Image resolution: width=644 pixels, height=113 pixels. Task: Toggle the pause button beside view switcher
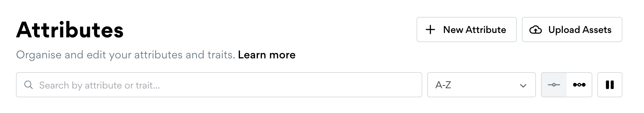[x=610, y=85]
